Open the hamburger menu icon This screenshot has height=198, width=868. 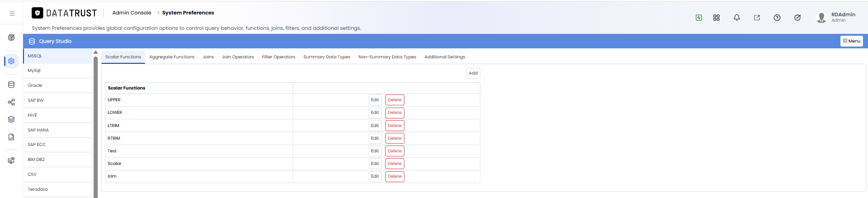[x=12, y=14]
